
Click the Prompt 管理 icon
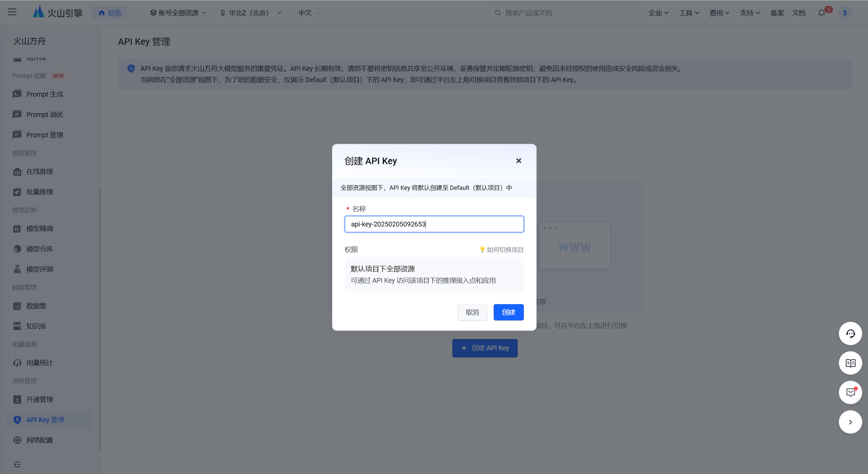point(17,135)
